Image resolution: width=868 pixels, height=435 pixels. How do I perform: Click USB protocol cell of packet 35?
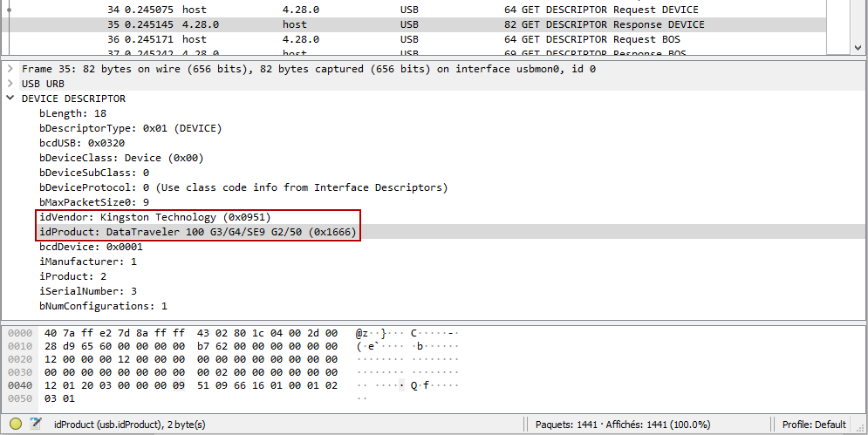[409, 24]
